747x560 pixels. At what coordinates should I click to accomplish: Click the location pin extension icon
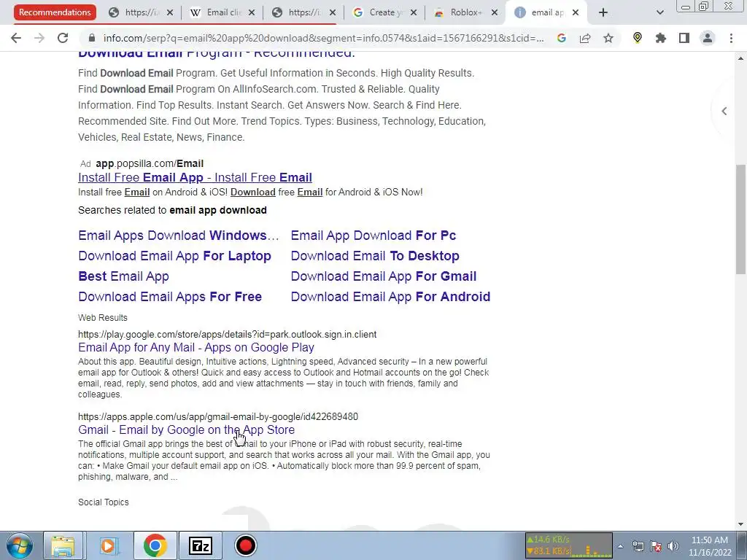coord(637,38)
